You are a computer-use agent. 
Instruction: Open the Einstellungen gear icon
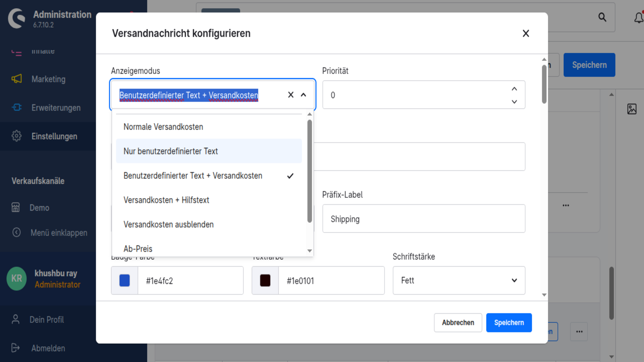coord(16,136)
